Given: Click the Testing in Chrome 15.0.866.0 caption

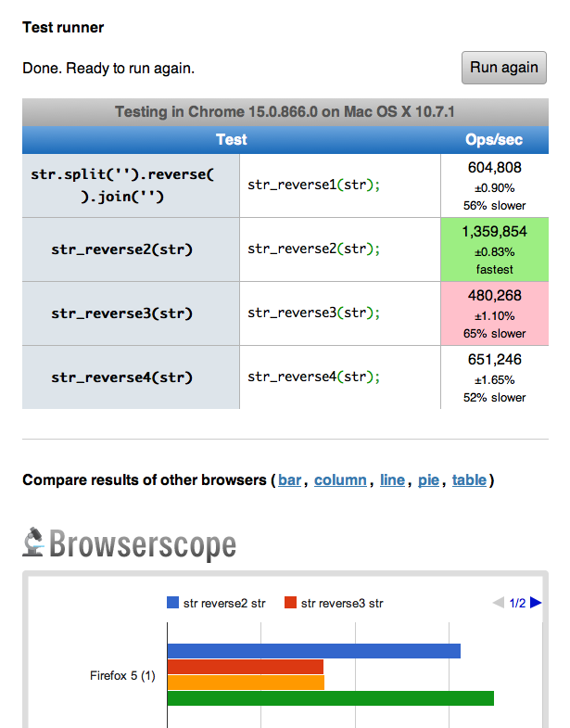Looking at the screenshot, I should click(x=285, y=112).
